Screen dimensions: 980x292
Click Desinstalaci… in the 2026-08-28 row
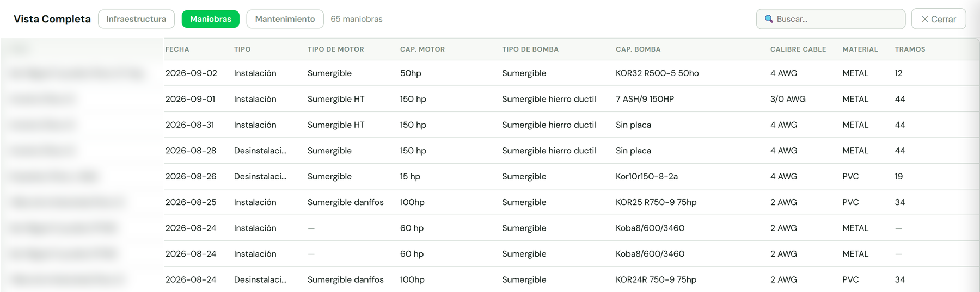[260, 151]
